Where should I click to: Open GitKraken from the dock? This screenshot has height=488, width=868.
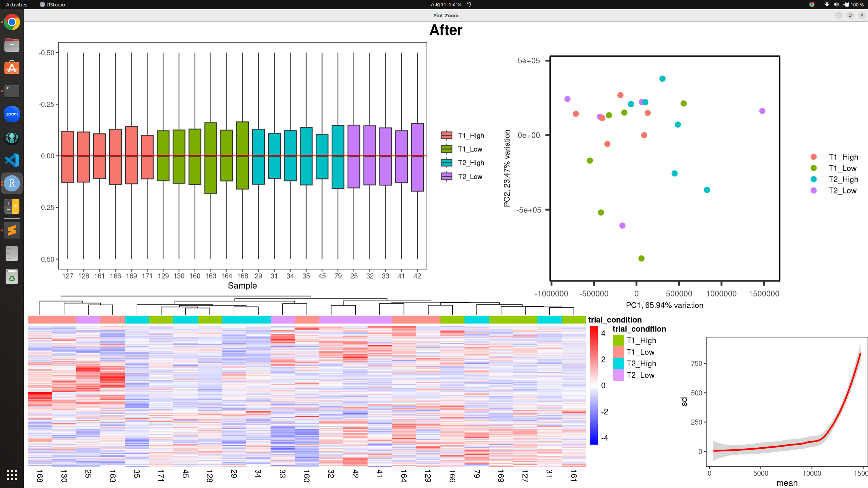(x=12, y=137)
